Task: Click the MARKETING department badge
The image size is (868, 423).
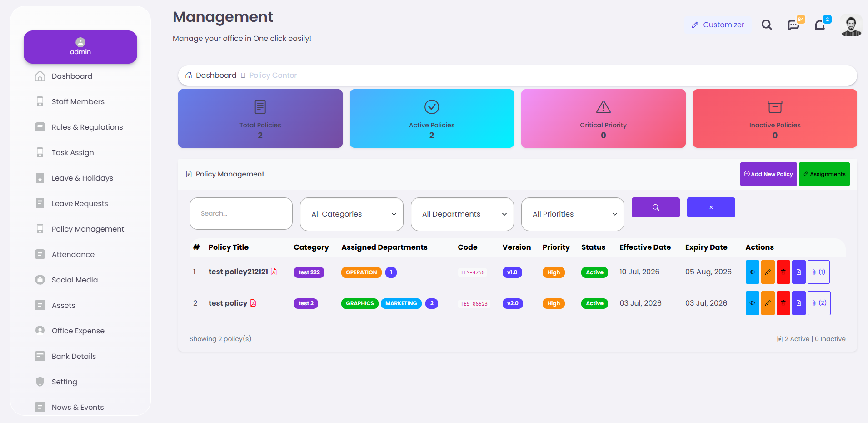Action: pyautogui.click(x=401, y=303)
